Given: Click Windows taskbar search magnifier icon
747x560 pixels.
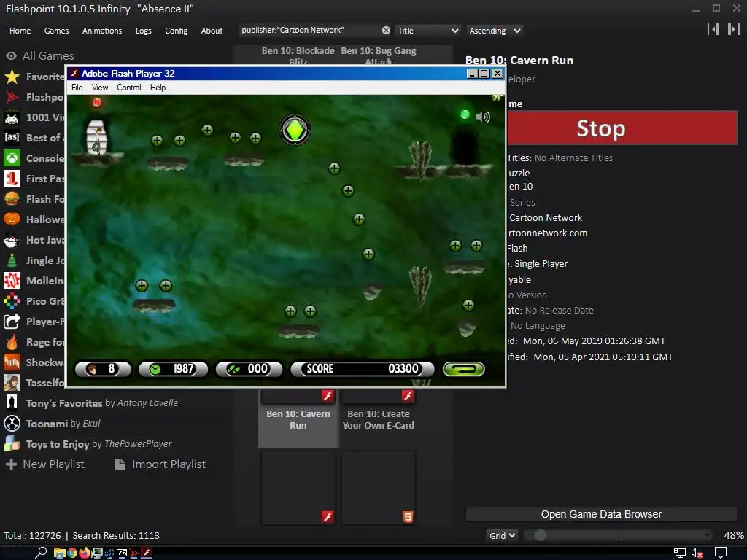Looking at the screenshot, I should pos(41,553).
